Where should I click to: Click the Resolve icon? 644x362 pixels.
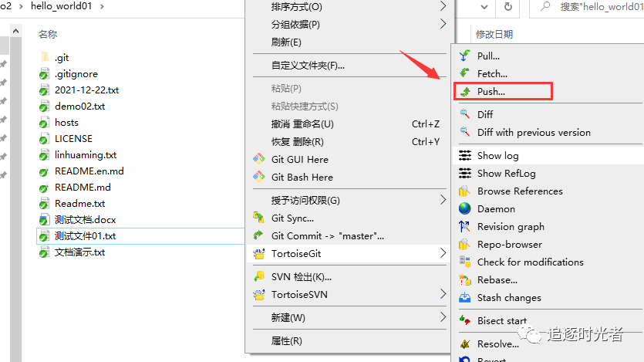point(465,344)
